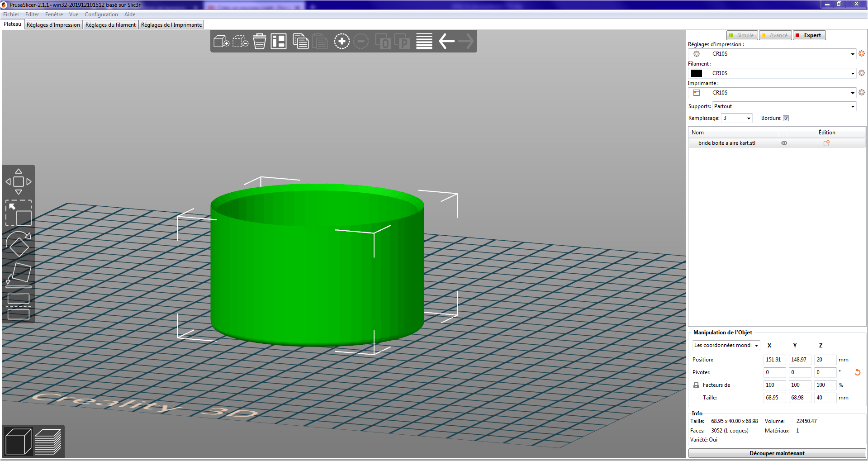Select the Move tool in left toolbar
868x461 pixels.
click(x=19, y=182)
